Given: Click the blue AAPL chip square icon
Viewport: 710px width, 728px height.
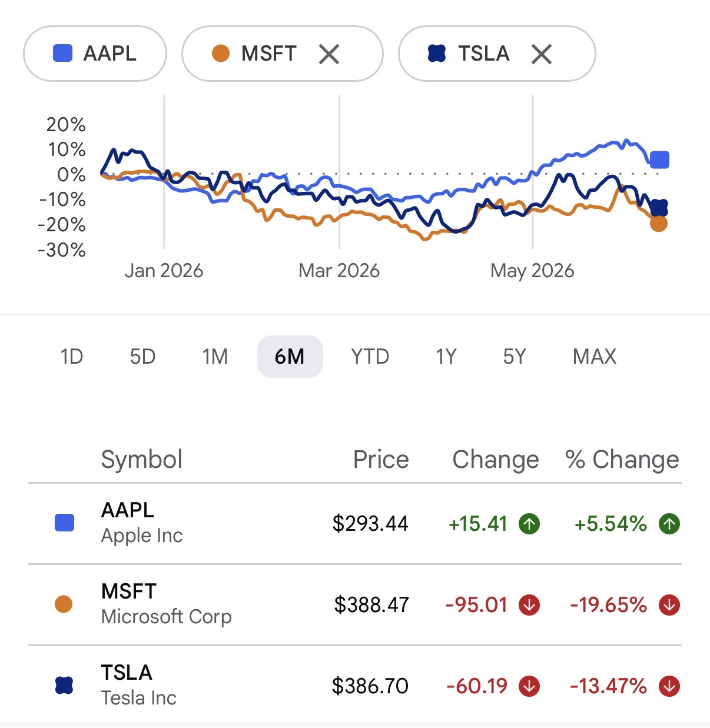Looking at the screenshot, I should click(x=62, y=54).
